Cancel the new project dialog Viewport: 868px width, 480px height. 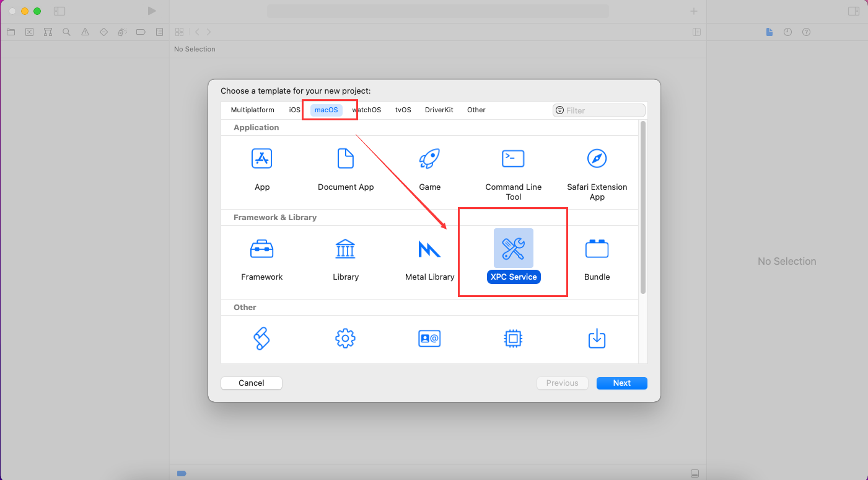(x=252, y=383)
